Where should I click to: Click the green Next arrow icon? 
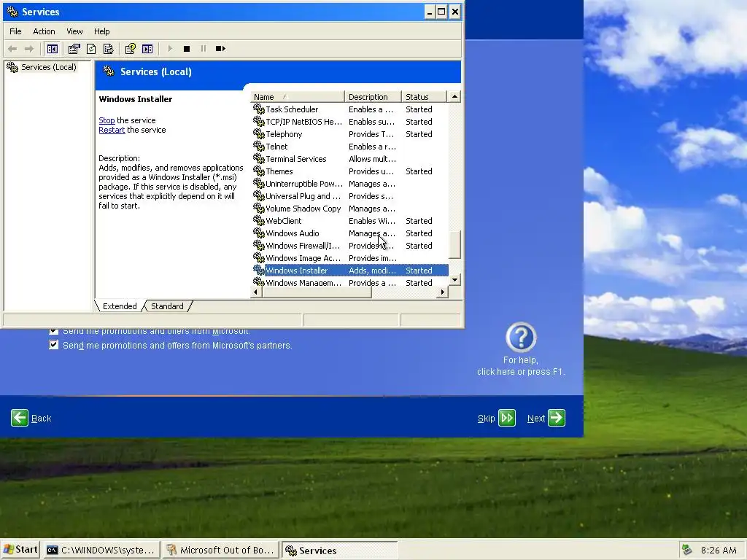557,418
